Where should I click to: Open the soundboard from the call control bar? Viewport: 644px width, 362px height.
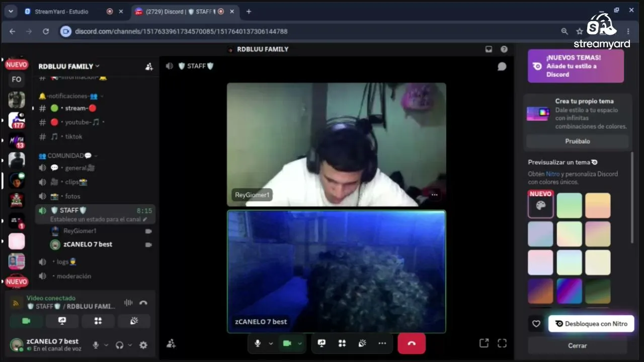coord(362,343)
